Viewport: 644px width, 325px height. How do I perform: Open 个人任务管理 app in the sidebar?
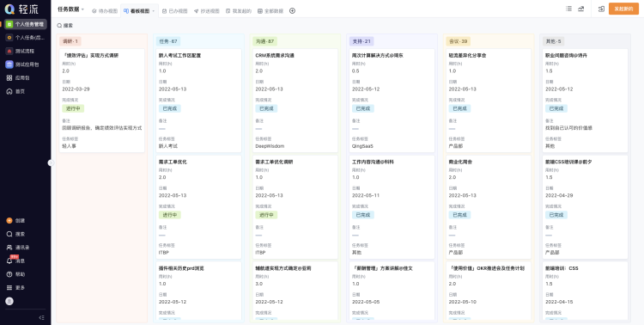(26, 24)
